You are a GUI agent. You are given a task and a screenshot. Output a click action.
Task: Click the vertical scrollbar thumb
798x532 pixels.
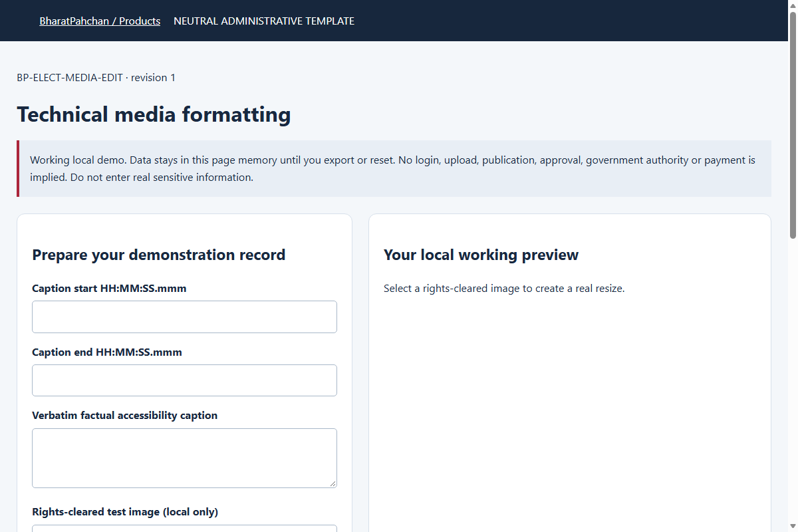[x=793, y=124]
